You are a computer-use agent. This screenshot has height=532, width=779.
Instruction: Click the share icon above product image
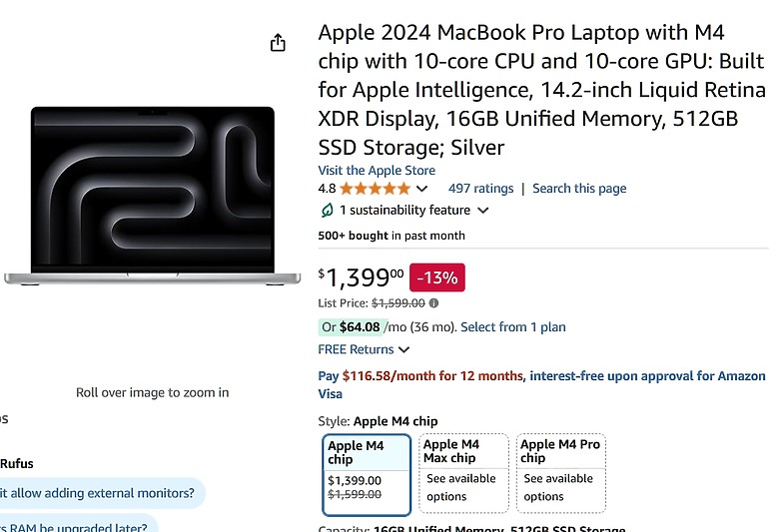278,43
